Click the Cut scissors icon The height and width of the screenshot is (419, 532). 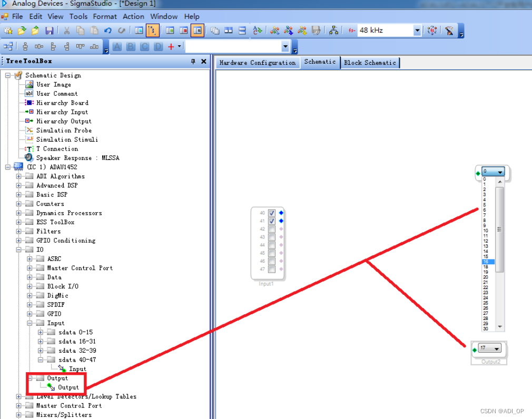click(67, 31)
